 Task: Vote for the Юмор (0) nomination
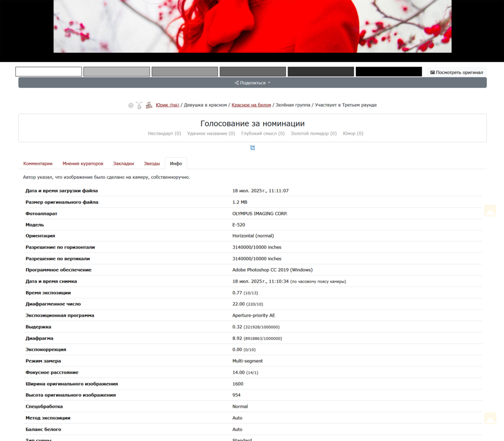(x=353, y=133)
